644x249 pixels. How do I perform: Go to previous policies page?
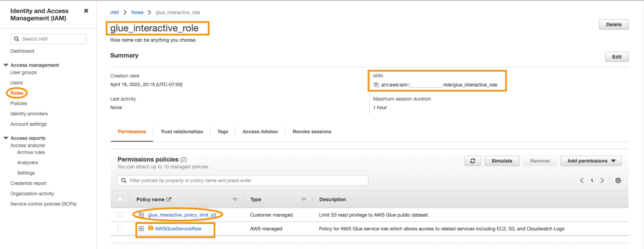point(582,180)
